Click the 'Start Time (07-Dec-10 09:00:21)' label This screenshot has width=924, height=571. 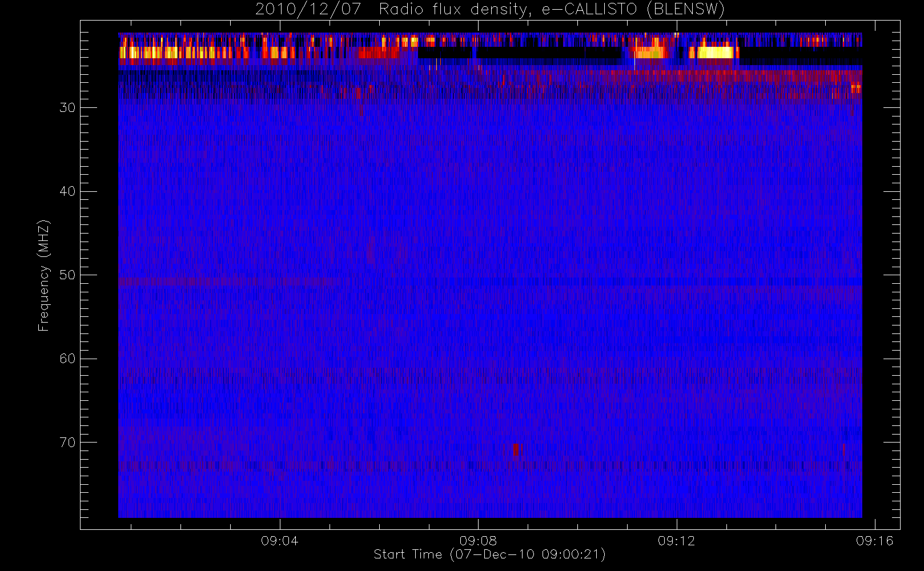(489, 554)
